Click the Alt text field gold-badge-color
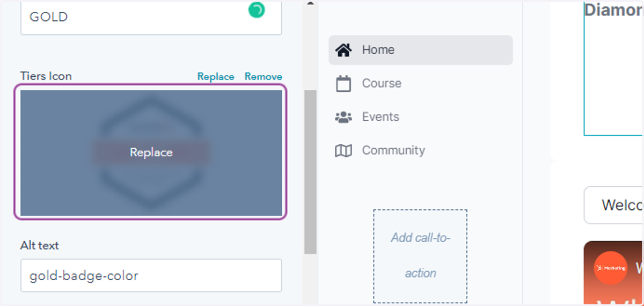This screenshot has height=306, width=644. coord(151,276)
